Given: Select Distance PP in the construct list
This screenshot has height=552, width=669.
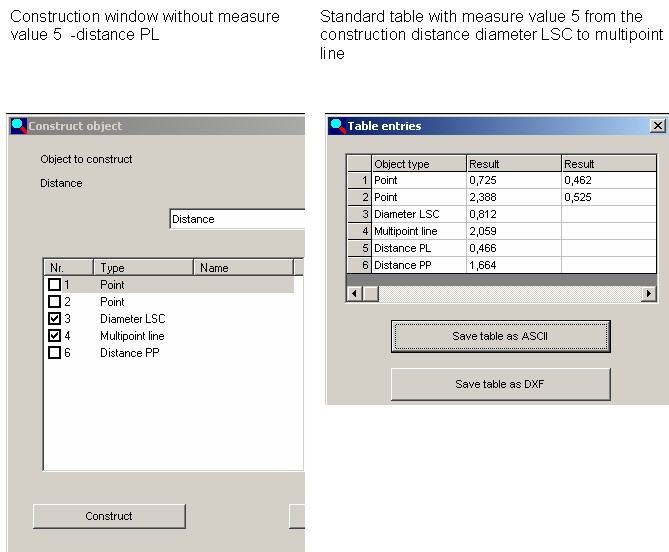Looking at the screenshot, I should tap(130, 353).
